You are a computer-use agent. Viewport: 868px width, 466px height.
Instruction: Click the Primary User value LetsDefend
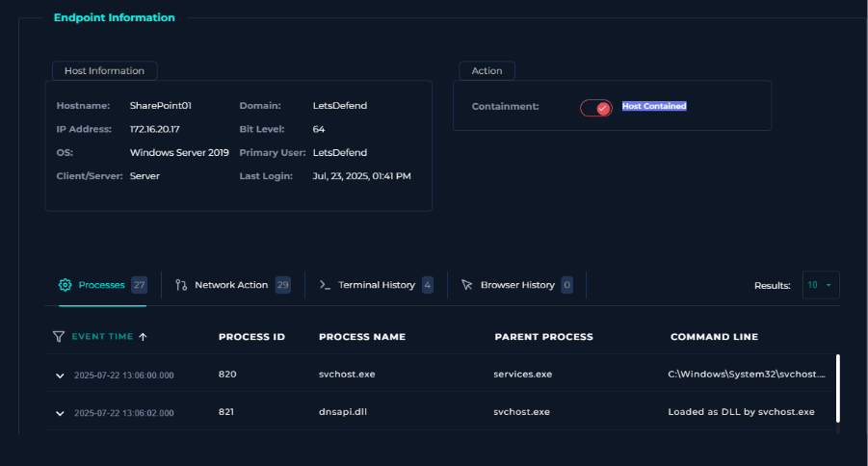[340, 153]
